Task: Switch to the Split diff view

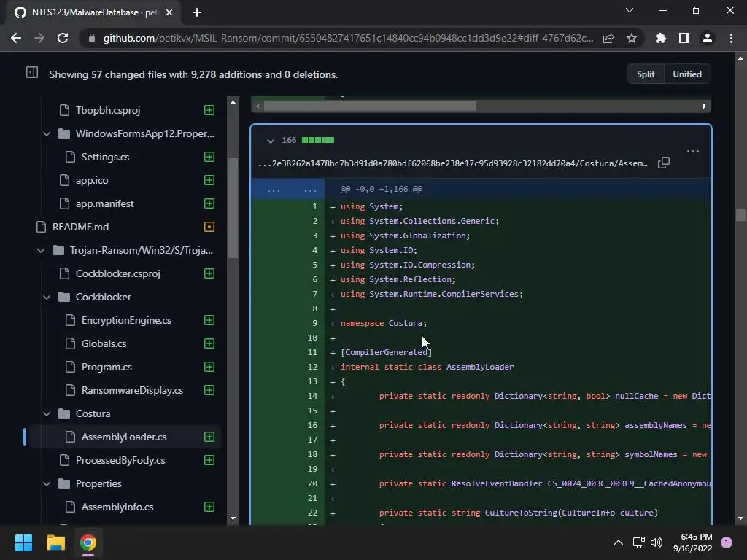Action: pos(646,74)
